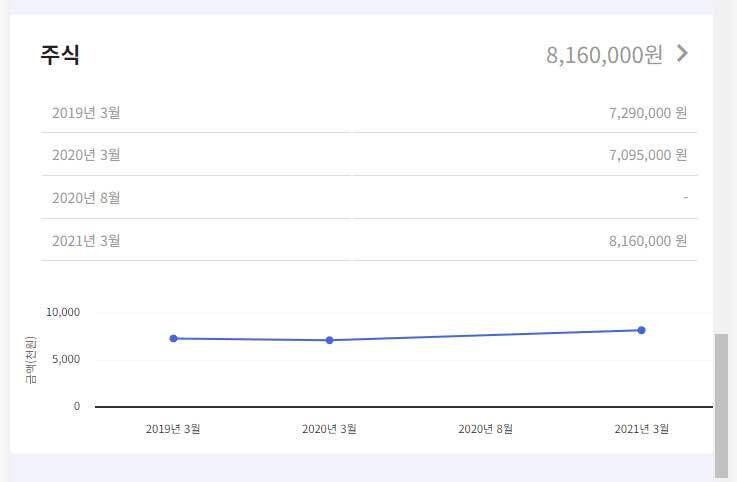This screenshot has height=482, width=737.
Task: Click the 2019년 3월 data point on chart
Action: [173, 338]
